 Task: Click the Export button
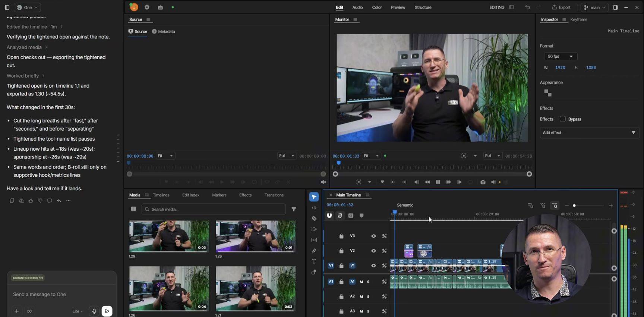561,7
